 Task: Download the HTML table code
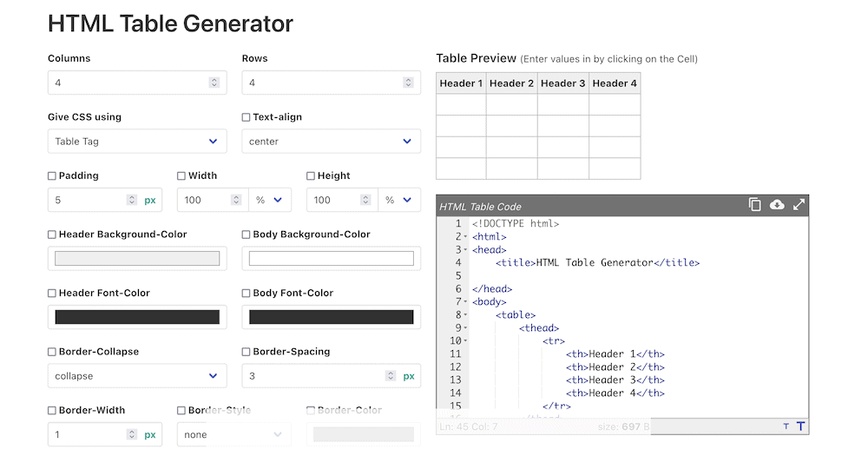tap(777, 205)
